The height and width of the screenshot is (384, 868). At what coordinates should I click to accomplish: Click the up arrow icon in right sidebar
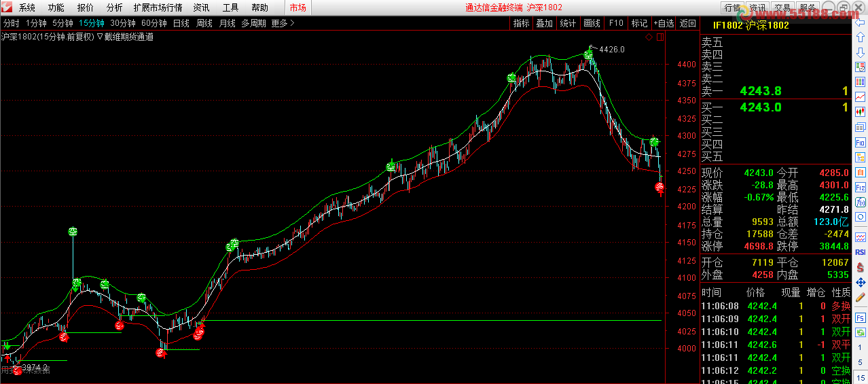pyautogui.click(x=860, y=37)
